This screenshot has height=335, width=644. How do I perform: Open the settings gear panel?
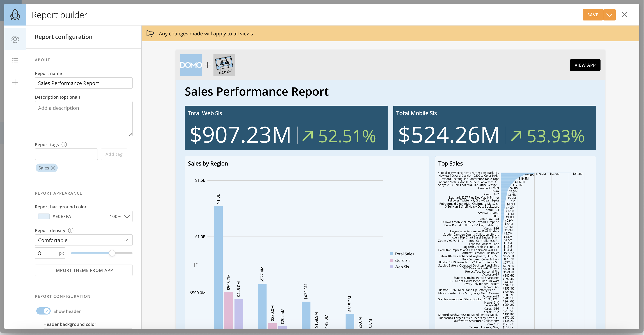pyautogui.click(x=15, y=39)
